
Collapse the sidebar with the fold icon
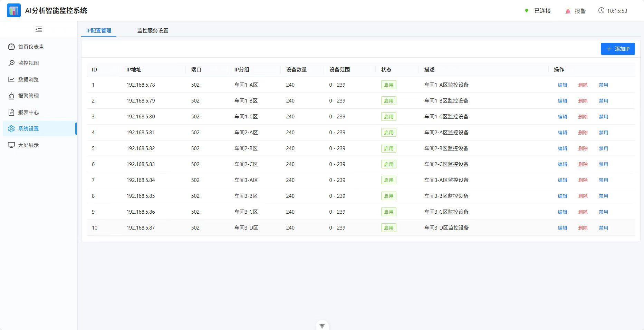pyautogui.click(x=39, y=29)
